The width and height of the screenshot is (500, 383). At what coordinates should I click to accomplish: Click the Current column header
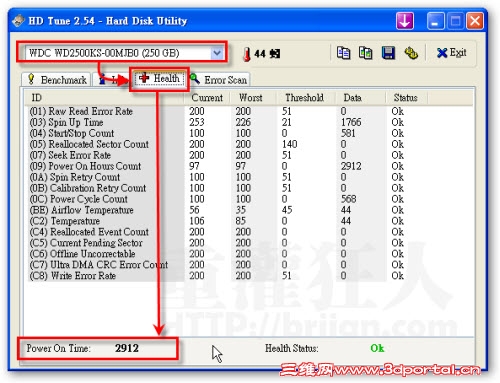pyautogui.click(x=207, y=98)
